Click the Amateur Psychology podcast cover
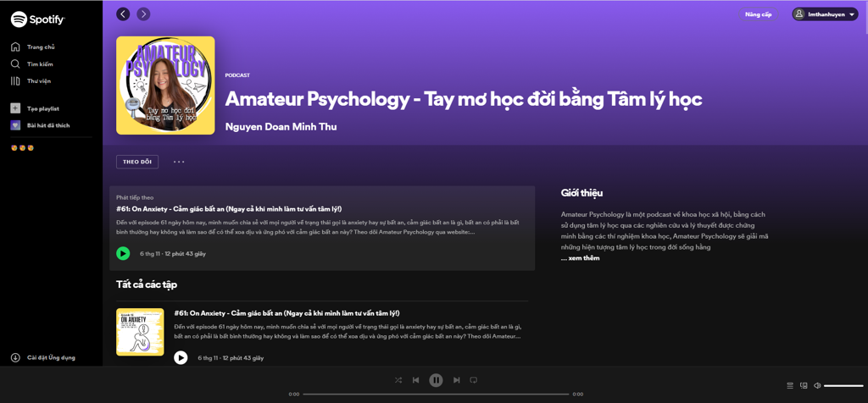This screenshot has width=868, height=403. [165, 86]
